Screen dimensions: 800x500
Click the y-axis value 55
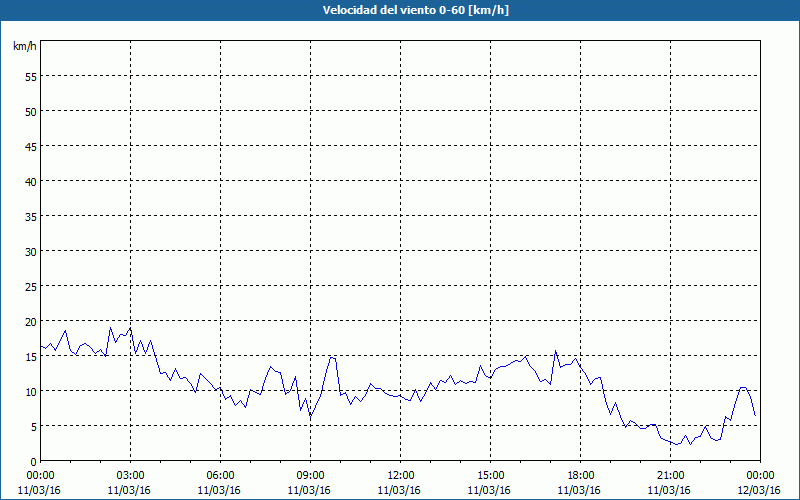click(x=31, y=76)
